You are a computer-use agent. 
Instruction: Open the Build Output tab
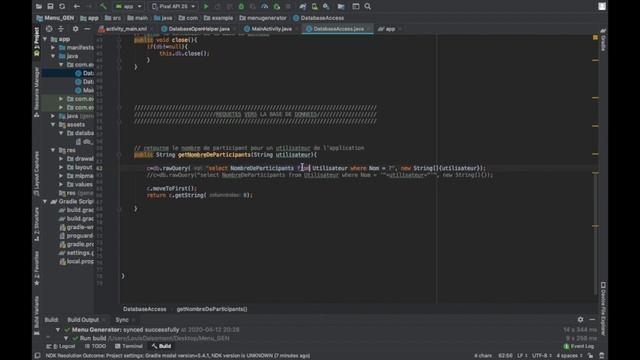(83, 320)
